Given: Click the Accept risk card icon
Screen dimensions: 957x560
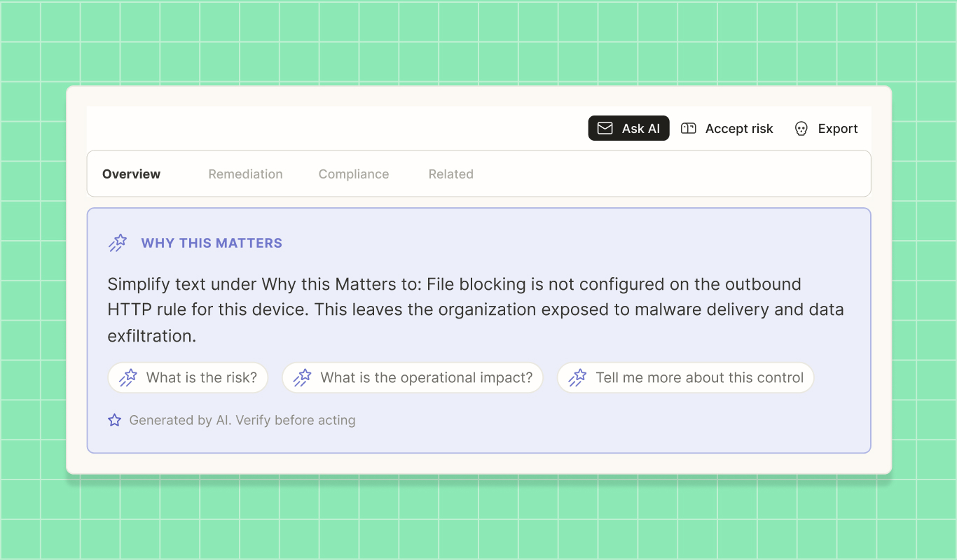Looking at the screenshot, I should (x=689, y=129).
